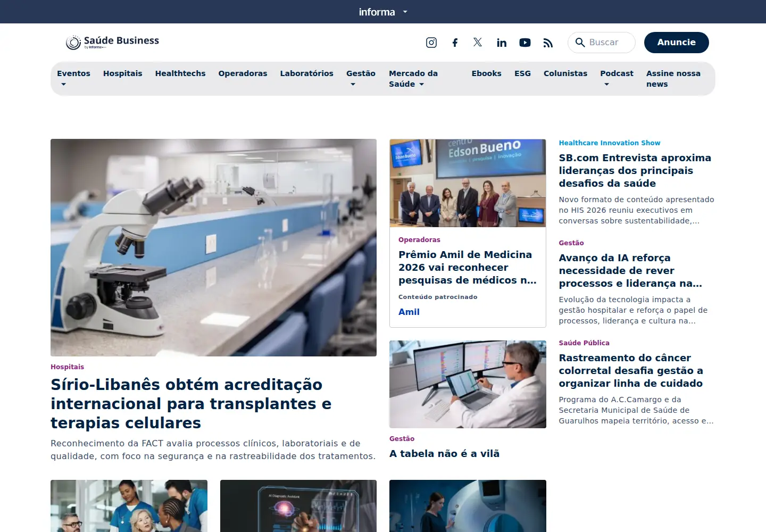Viewport: 766px width, 532px height.
Task: Open Operadoras category label on Amil card
Action: (419, 240)
